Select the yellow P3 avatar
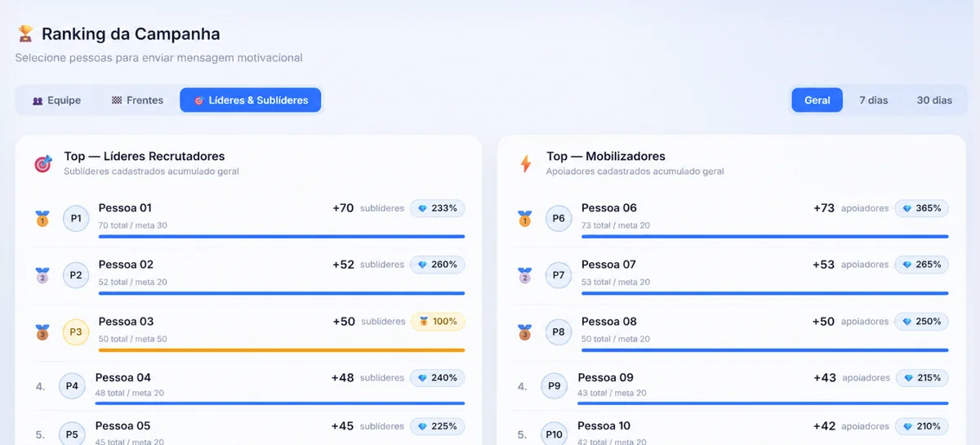Screen dimensions: 980x445 pyautogui.click(x=76, y=332)
